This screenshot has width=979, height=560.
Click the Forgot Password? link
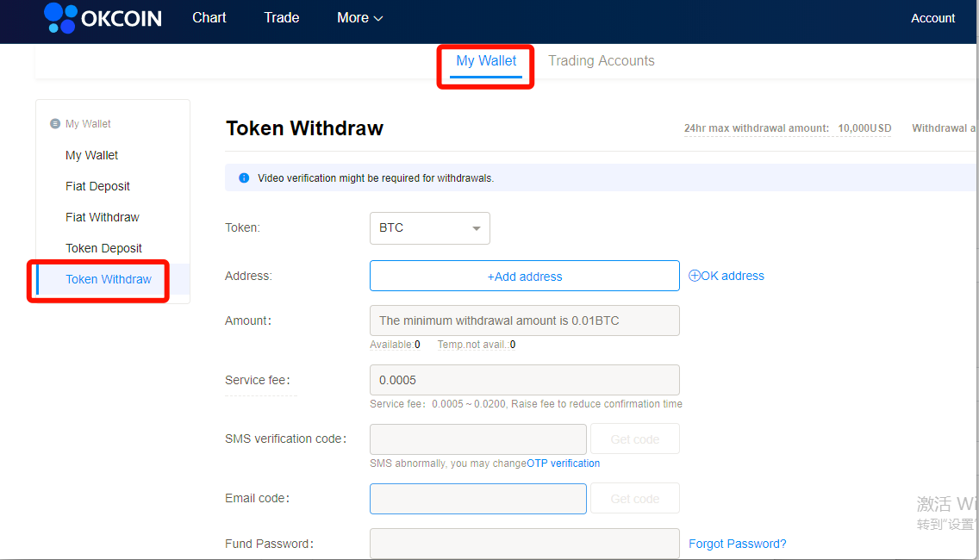(738, 544)
